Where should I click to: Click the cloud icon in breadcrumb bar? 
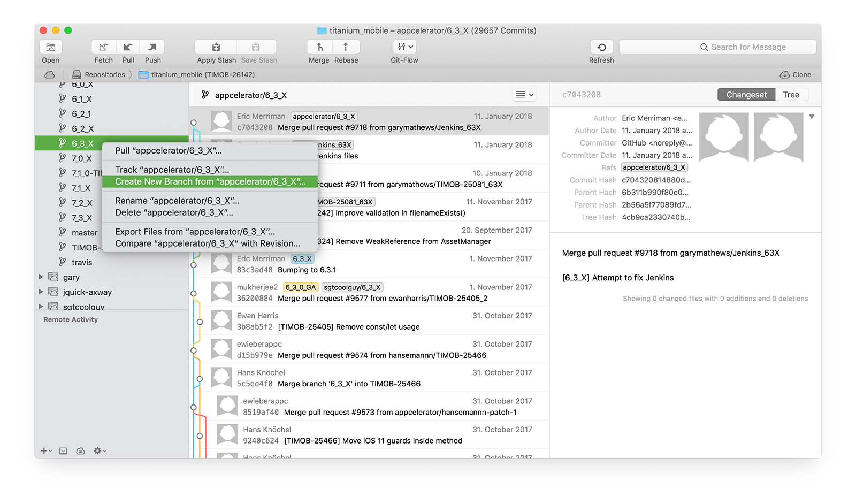(x=49, y=74)
